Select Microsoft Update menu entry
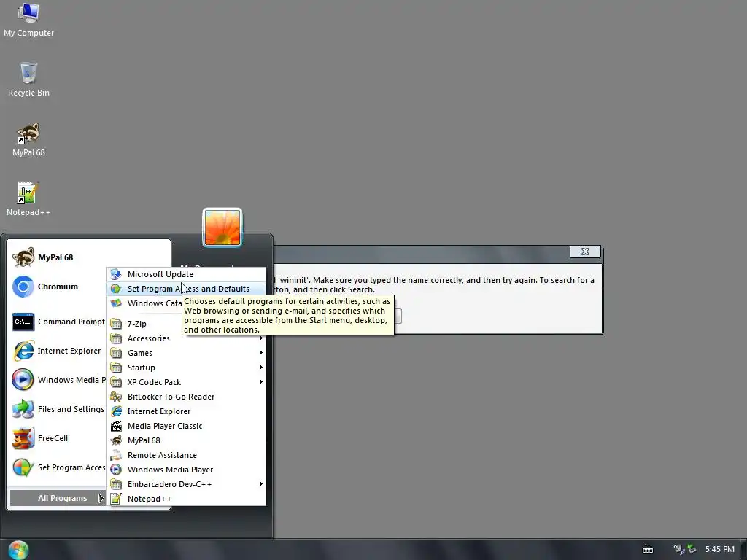 [x=186, y=274]
